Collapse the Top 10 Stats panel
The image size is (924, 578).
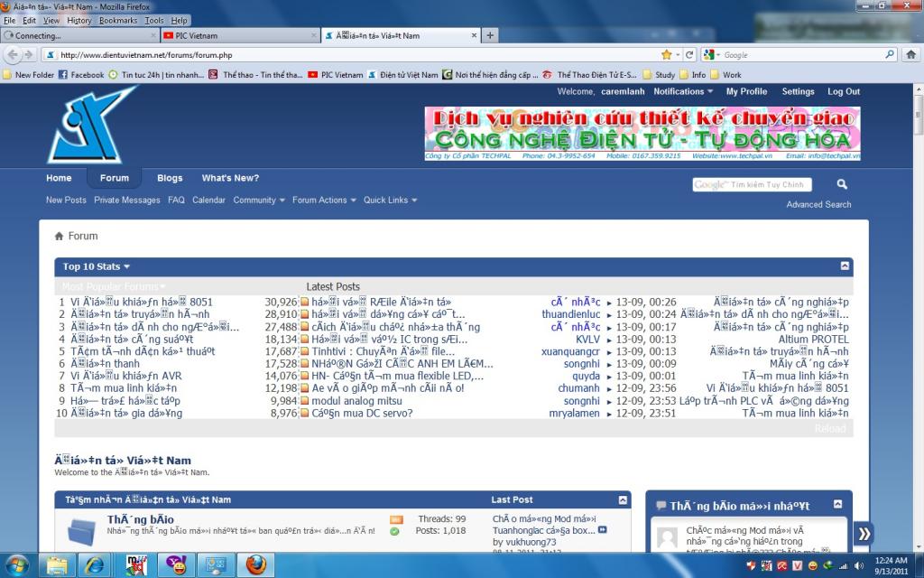(x=845, y=266)
